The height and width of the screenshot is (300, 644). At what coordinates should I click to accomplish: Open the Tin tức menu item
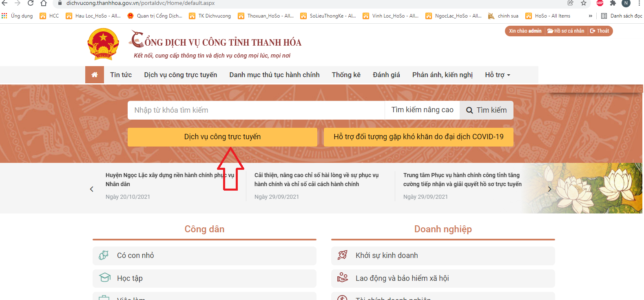coord(121,75)
